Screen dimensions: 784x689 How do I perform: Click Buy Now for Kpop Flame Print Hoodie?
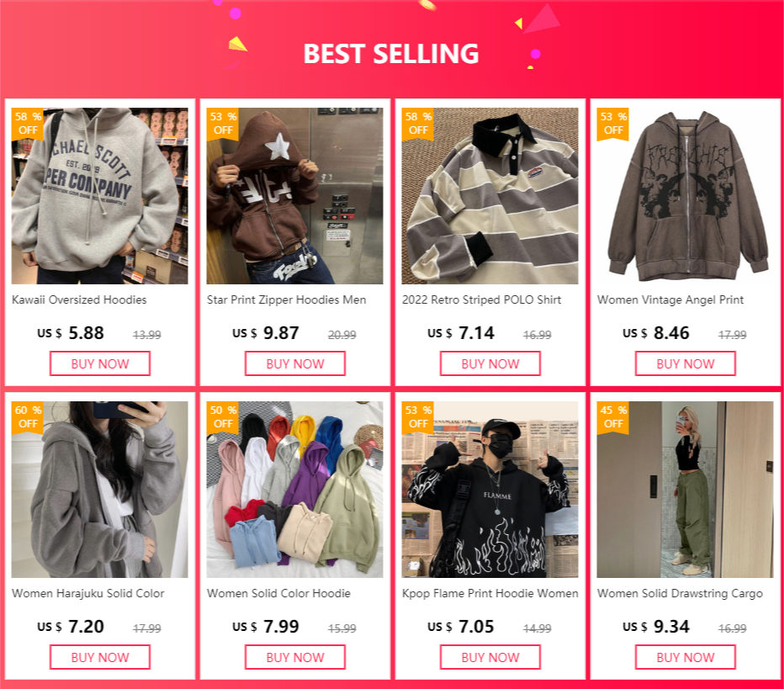pyautogui.click(x=490, y=657)
